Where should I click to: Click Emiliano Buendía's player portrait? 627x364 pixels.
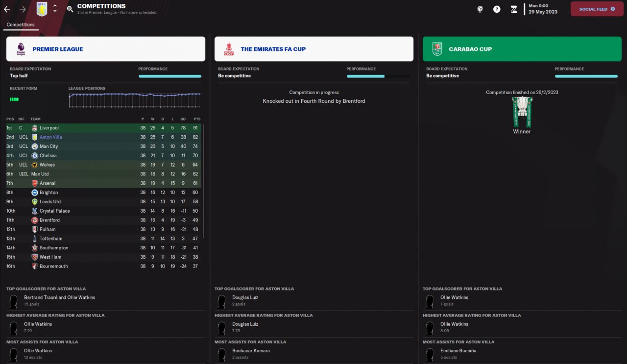[430, 354]
